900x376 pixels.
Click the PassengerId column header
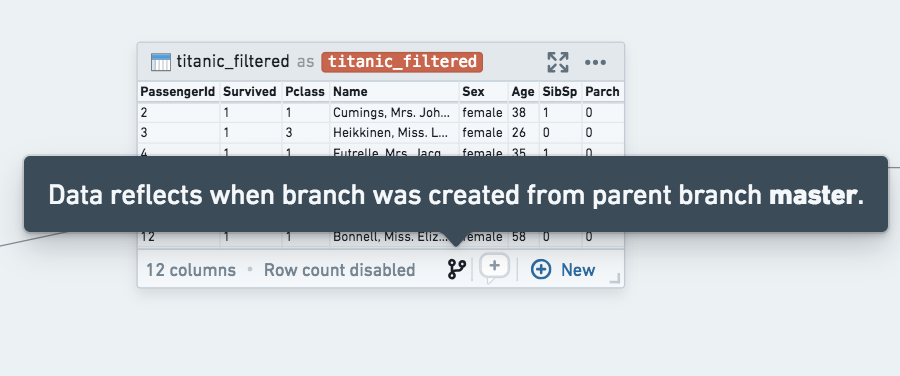pos(178,92)
